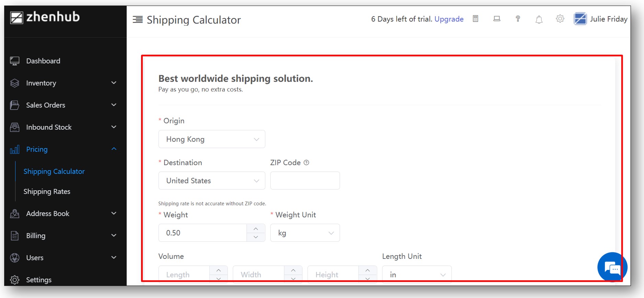Decrease weight with the down arrow
The image size is (644, 298).
pos(256,237)
